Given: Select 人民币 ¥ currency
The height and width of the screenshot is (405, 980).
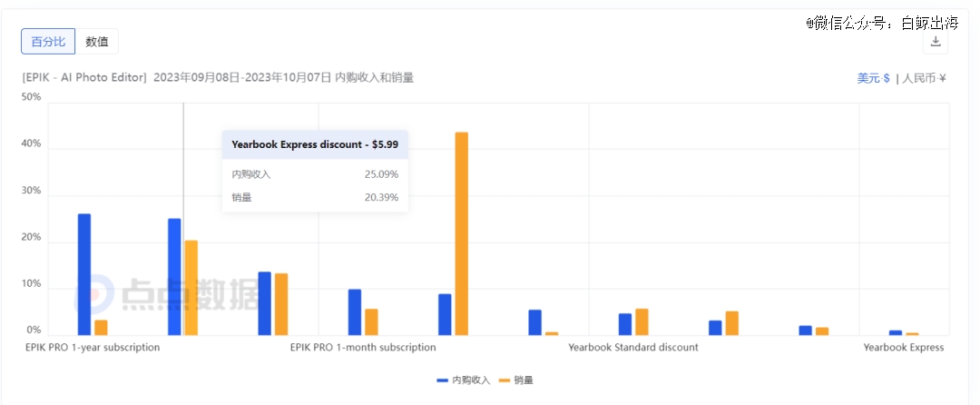Looking at the screenshot, I should coord(925,78).
